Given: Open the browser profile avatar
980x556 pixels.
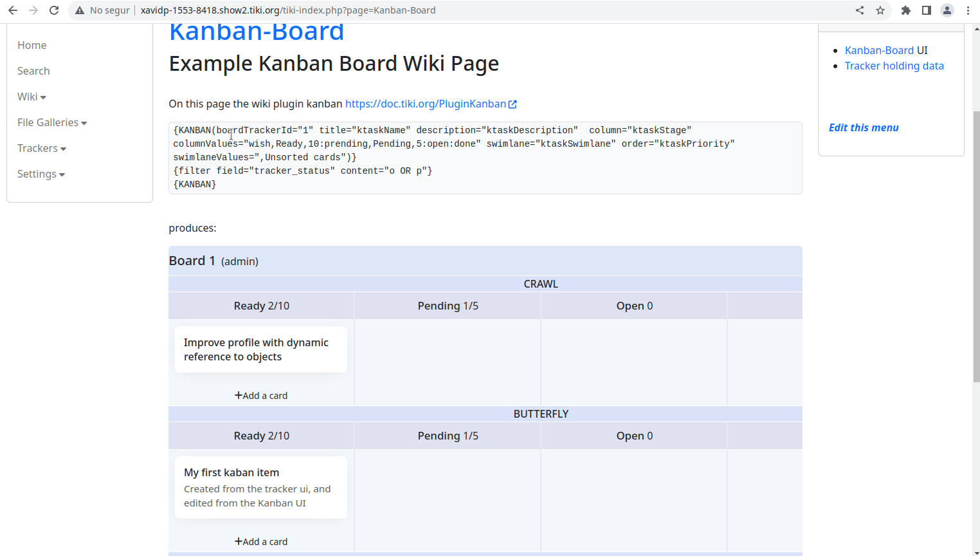Looking at the screenshot, I should tap(947, 10).
